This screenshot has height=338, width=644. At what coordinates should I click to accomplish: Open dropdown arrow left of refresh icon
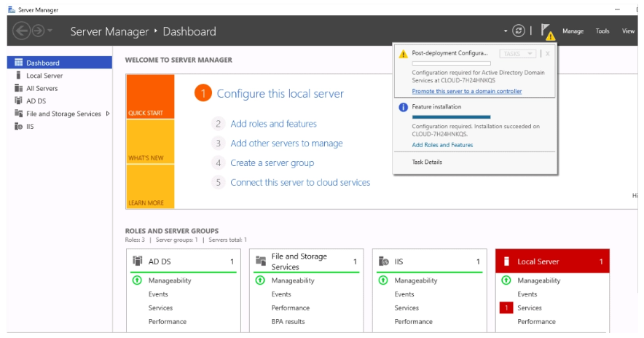point(506,31)
